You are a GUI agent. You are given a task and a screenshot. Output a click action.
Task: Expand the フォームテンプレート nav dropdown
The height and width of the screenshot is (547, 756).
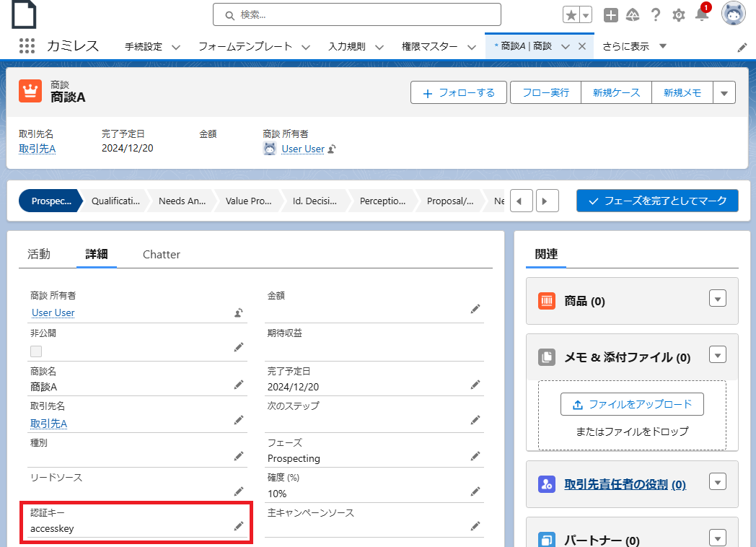pyautogui.click(x=306, y=48)
